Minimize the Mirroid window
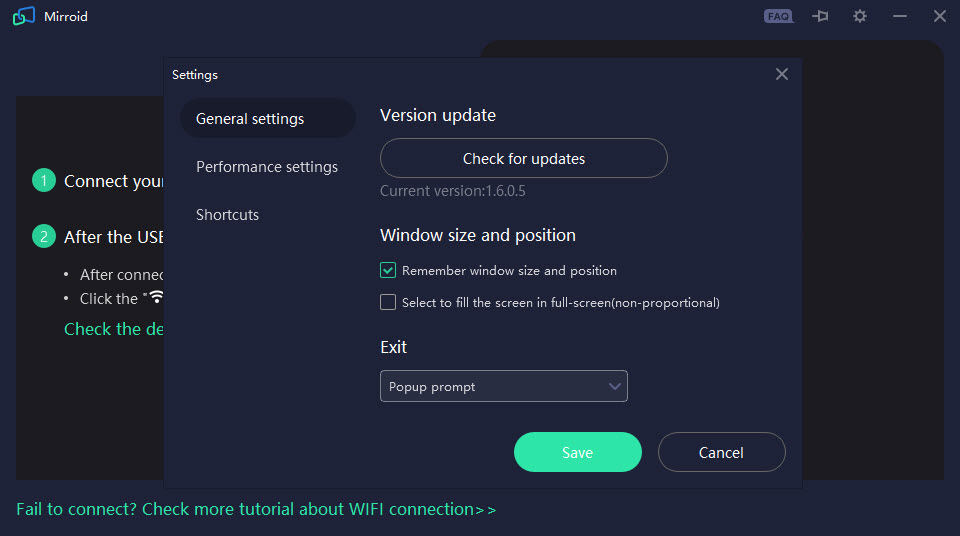 [x=899, y=17]
